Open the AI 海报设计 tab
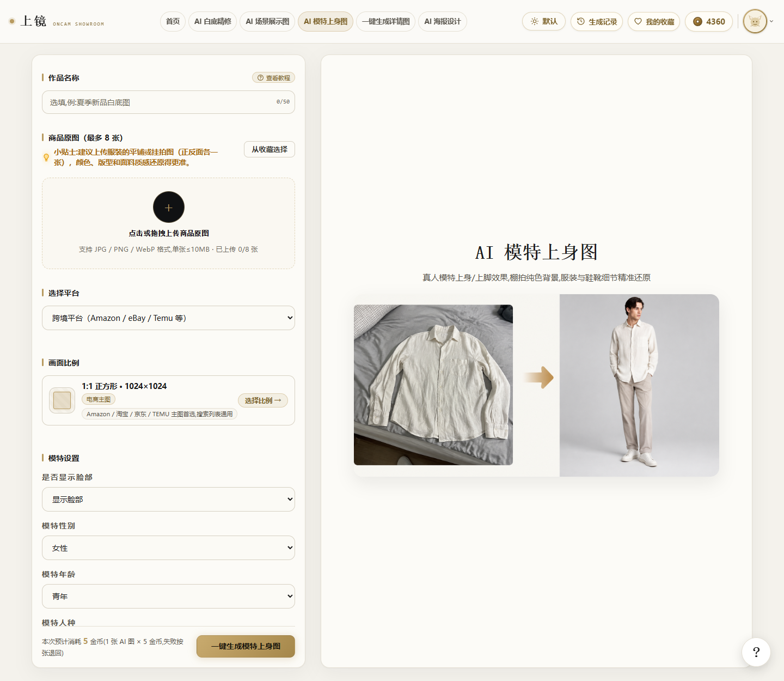 pyautogui.click(x=443, y=21)
